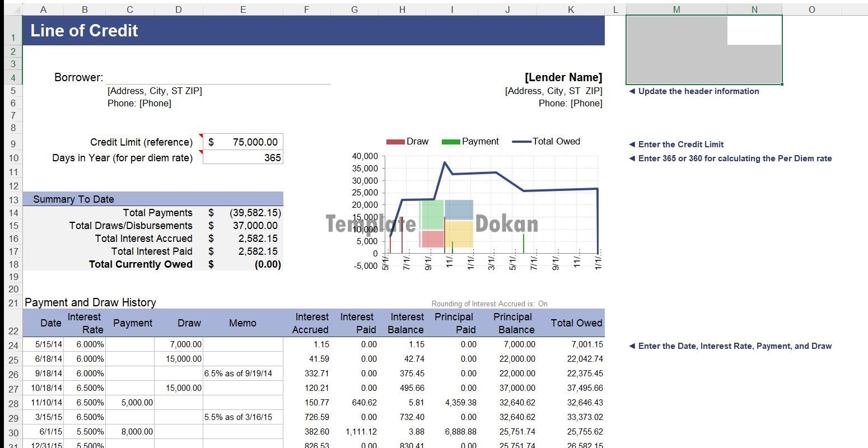The image size is (868, 448).
Task: Select the Total Currently Owed value cell
Action: click(255, 264)
